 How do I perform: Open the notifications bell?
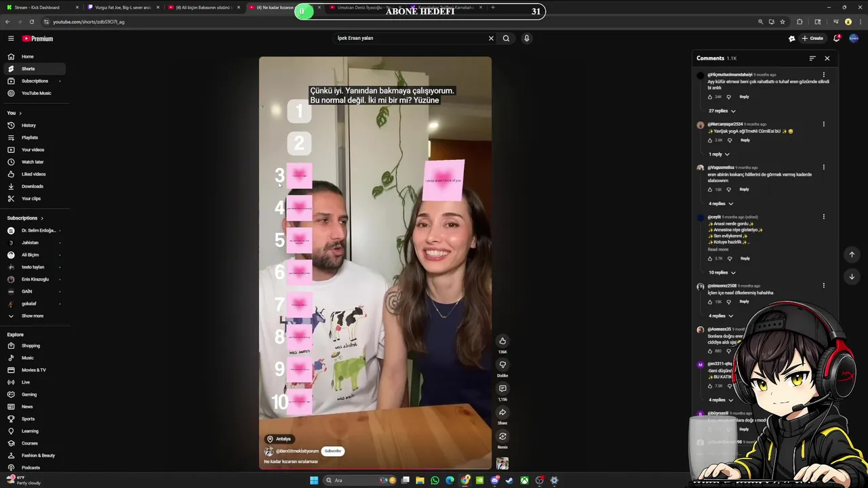[x=837, y=39]
